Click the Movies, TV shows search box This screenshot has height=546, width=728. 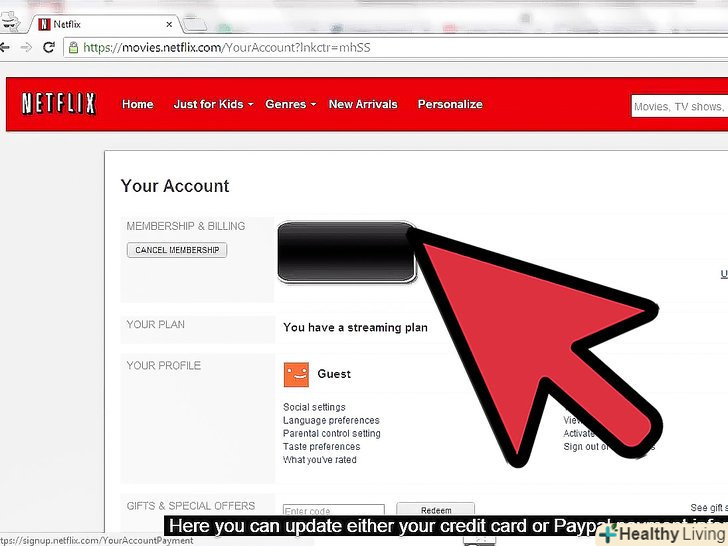click(x=679, y=106)
